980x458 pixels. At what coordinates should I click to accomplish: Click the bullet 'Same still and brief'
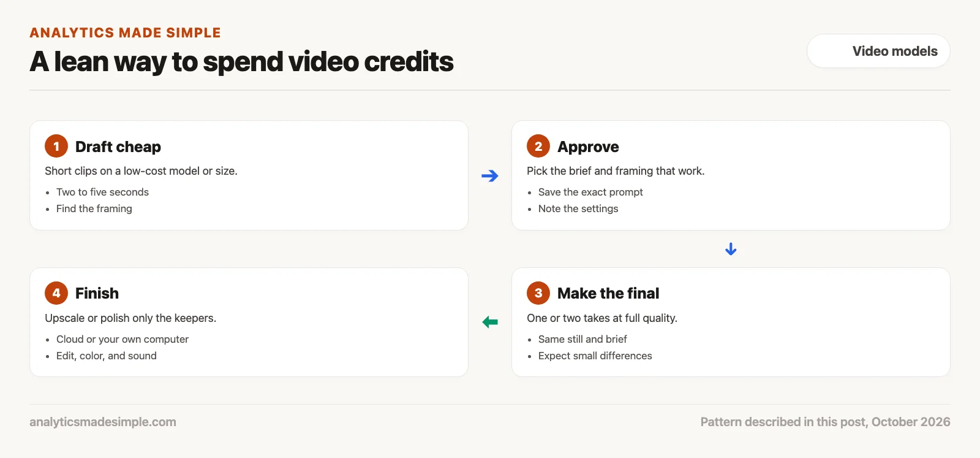[582, 339]
